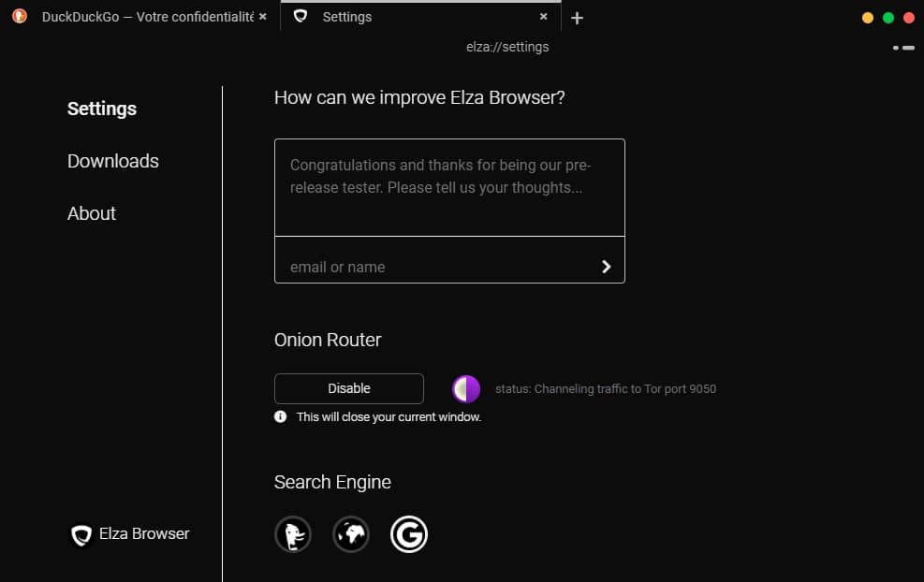Click the Elza Browser shield logo
Viewport: 924px width, 582px height.
(81, 535)
